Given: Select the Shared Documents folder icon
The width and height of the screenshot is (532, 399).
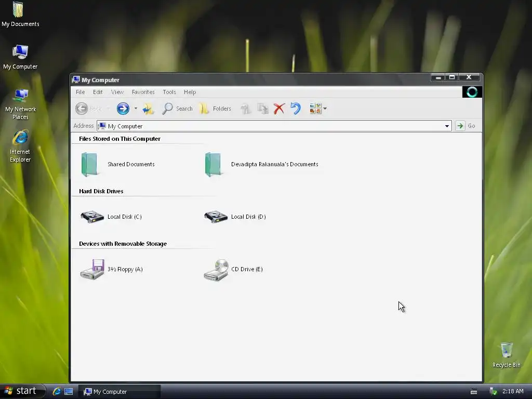Looking at the screenshot, I should [x=89, y=165].
